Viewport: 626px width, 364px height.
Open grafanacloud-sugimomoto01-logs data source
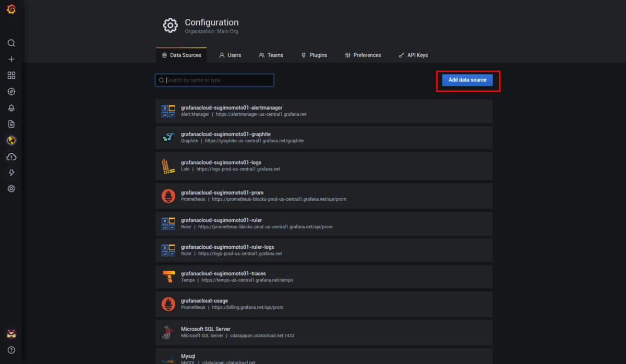324,166
